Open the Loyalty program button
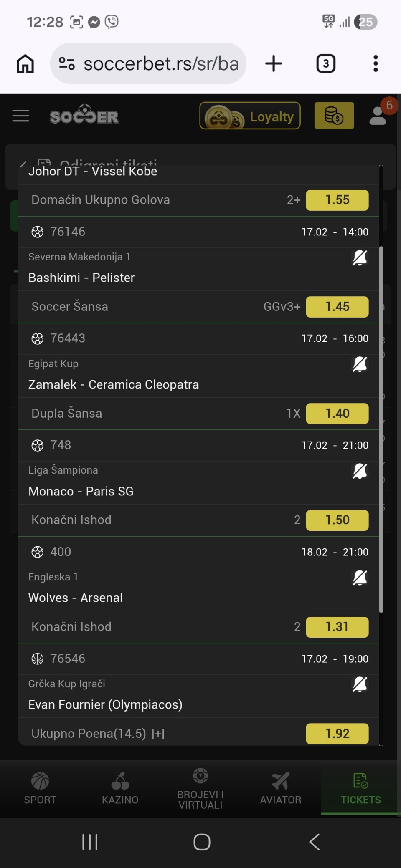This screenshot has width=401, height=868. 250,116
